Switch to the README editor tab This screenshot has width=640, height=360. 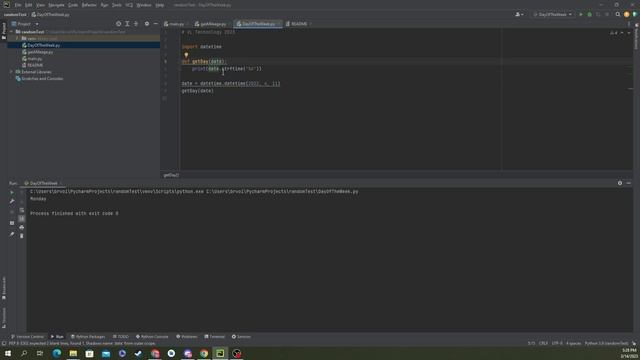coord(298,24)
